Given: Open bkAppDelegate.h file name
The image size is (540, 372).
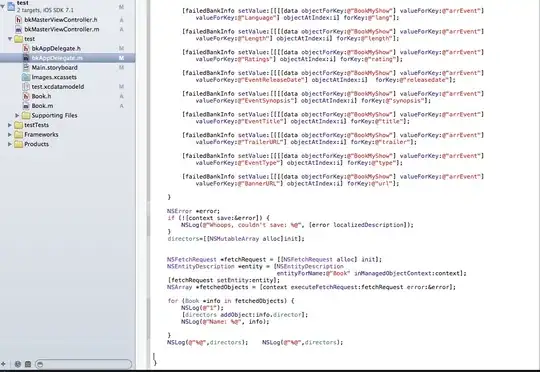Looking at the screenshot, I should click(x=56, y=49).
